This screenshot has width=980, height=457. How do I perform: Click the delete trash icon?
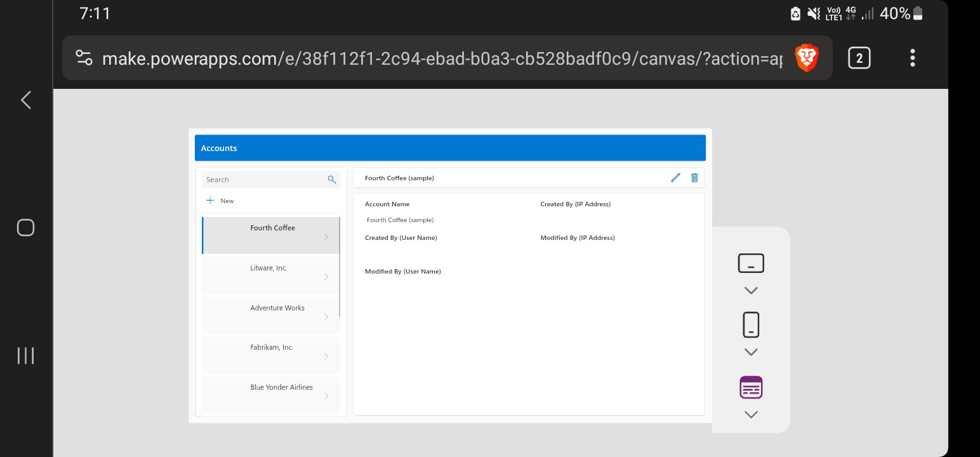coord(694,178)
